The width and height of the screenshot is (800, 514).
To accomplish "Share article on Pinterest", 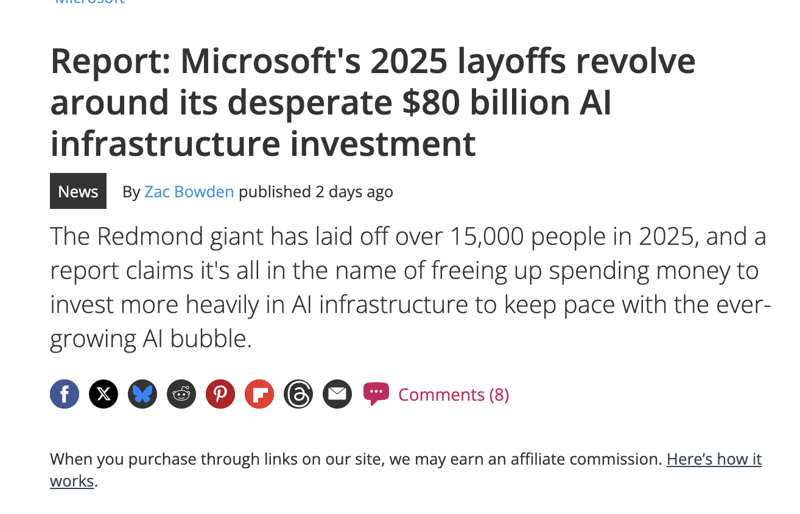I will coord(220,394).
